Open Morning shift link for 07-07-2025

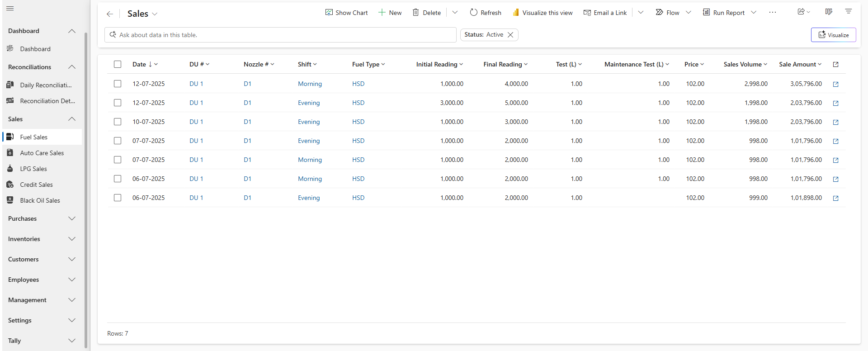pyautogui.click(x=310, y=160)
